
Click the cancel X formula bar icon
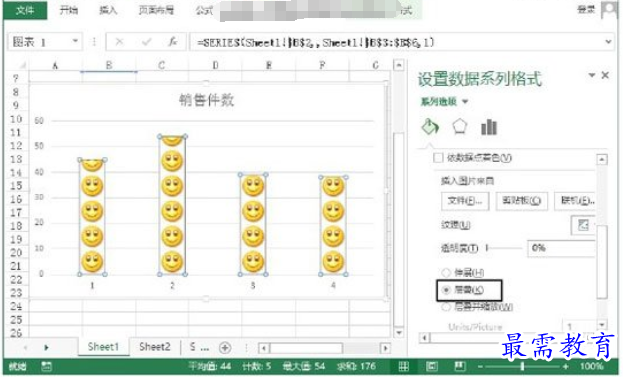pyautogui.click(x=119, y=42)
